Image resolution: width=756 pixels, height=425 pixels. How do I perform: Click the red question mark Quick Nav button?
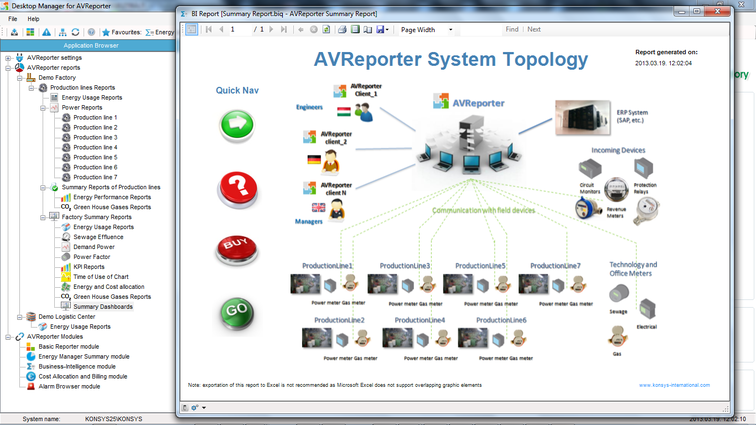(237, 189)
